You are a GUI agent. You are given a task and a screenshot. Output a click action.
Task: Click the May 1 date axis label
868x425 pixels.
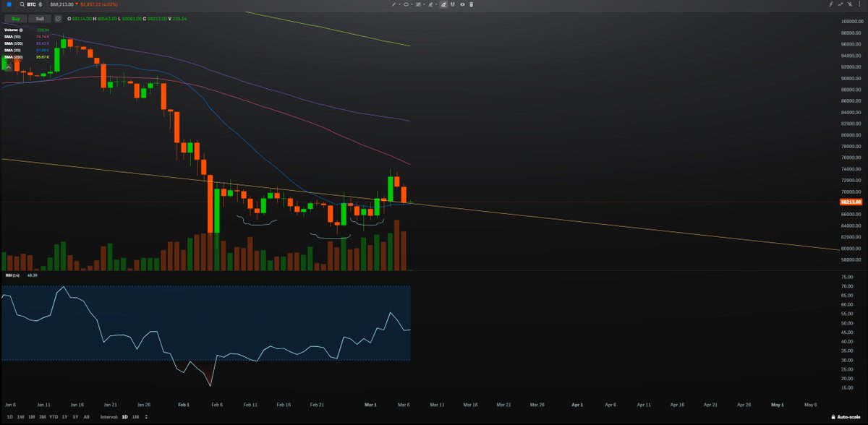(x=778, y=405)
